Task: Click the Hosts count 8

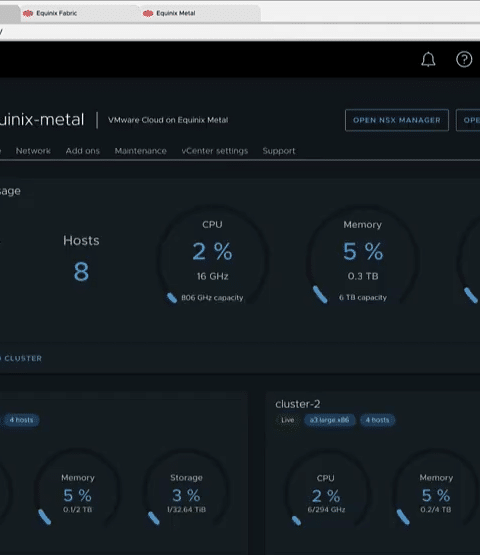Action: tap(81, 272)
